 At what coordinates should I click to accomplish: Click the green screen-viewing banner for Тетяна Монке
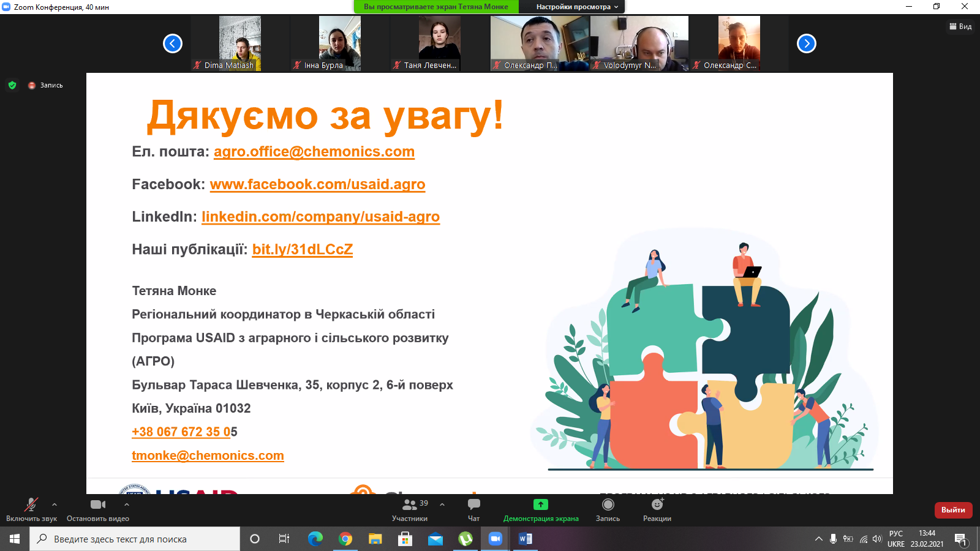tap(436, 7)
